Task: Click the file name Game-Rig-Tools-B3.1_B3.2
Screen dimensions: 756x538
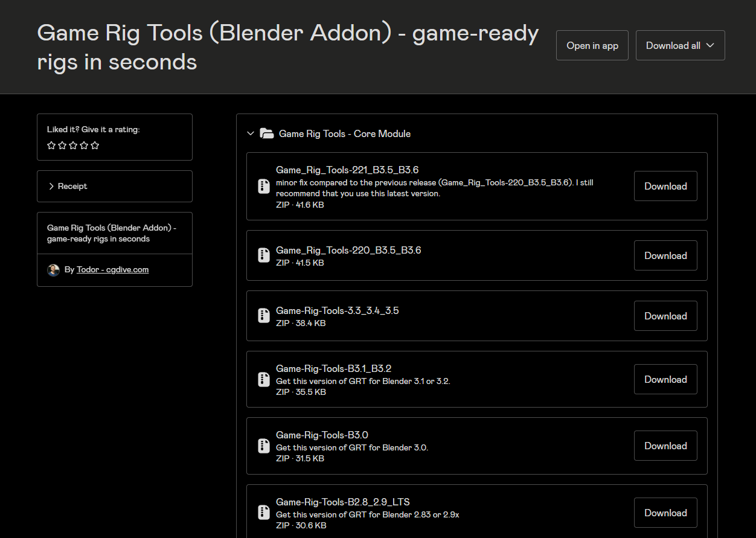Action: [x=334, y=368]
